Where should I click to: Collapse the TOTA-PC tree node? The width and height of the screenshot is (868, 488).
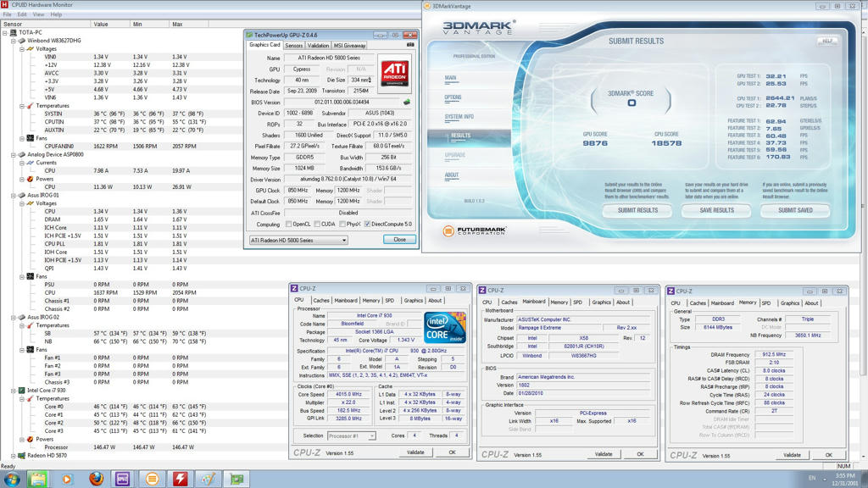click(x=5, y=33)
